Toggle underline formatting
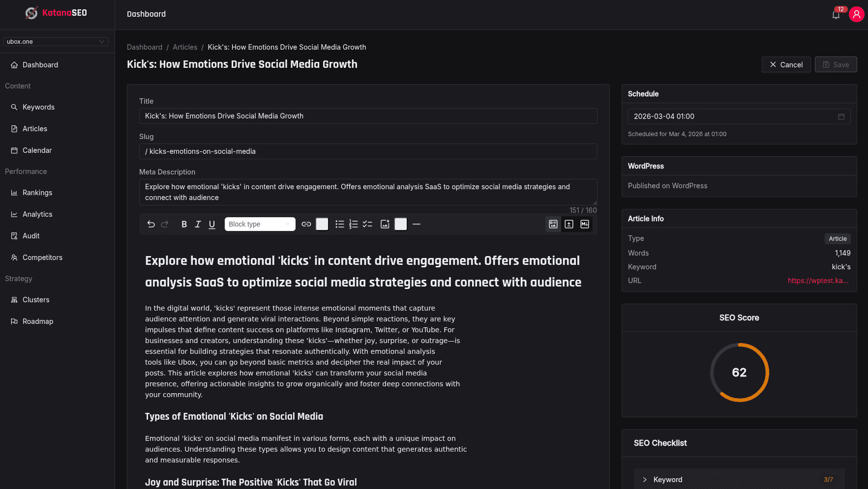868x489 pixels. 212,224
